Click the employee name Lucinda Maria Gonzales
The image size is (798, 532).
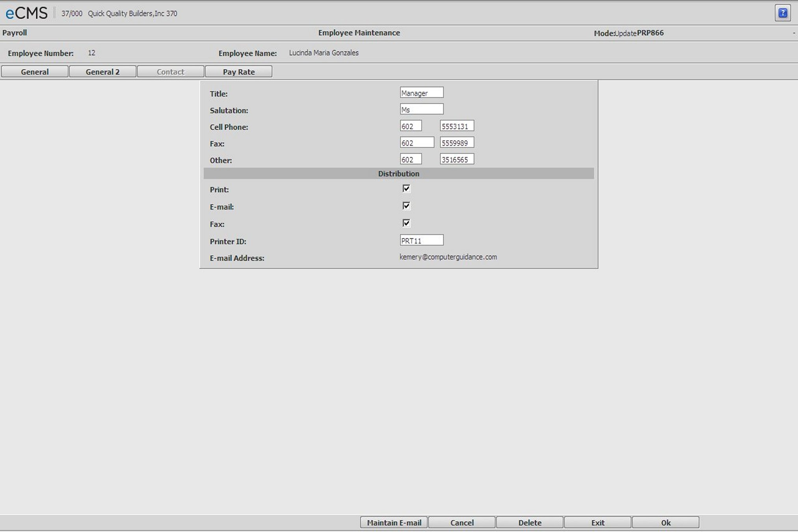coord(324,53)
